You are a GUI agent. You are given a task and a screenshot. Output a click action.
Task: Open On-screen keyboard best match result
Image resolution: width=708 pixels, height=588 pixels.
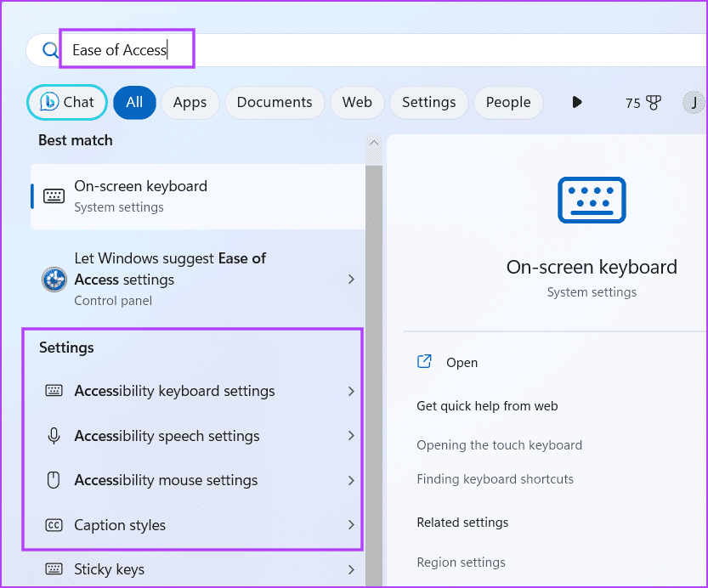pos(198,196)
